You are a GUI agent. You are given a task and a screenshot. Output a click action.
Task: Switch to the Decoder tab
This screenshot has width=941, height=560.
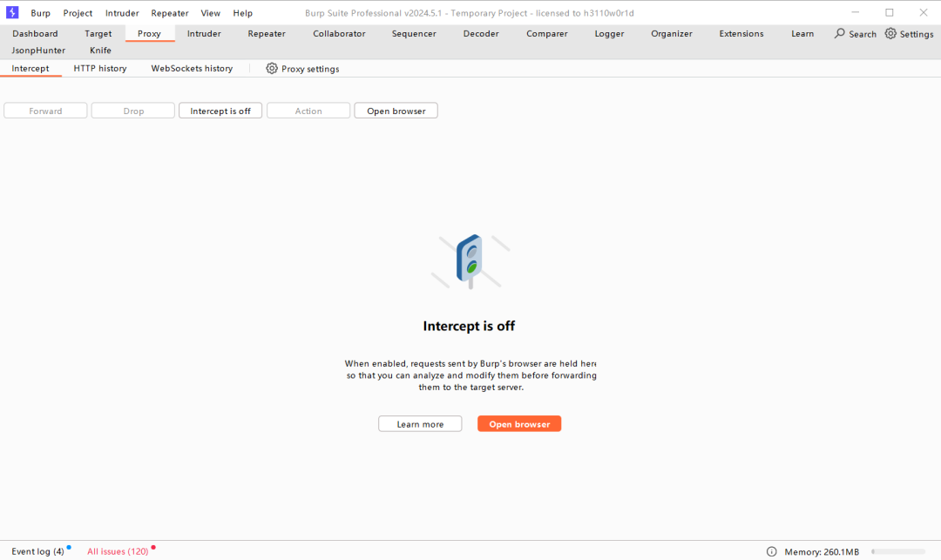pyautogui.click(x=481, y=34)
